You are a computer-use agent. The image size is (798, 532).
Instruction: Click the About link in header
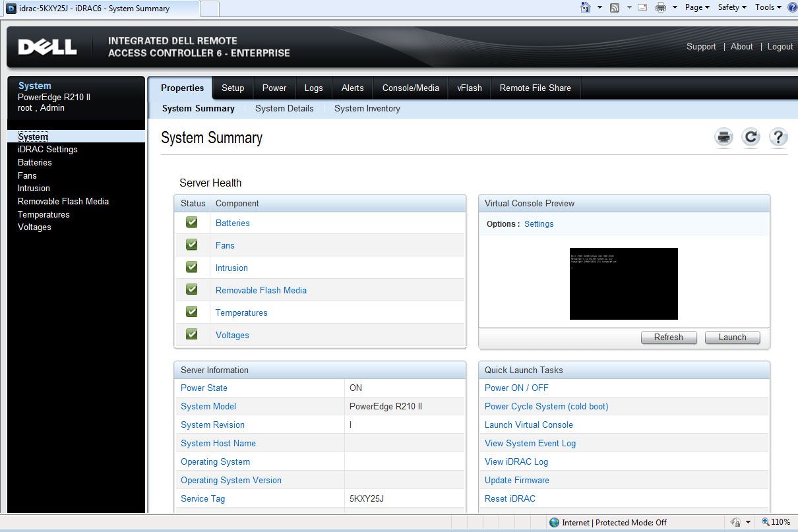pyautogui.click(x=742, y=46)
